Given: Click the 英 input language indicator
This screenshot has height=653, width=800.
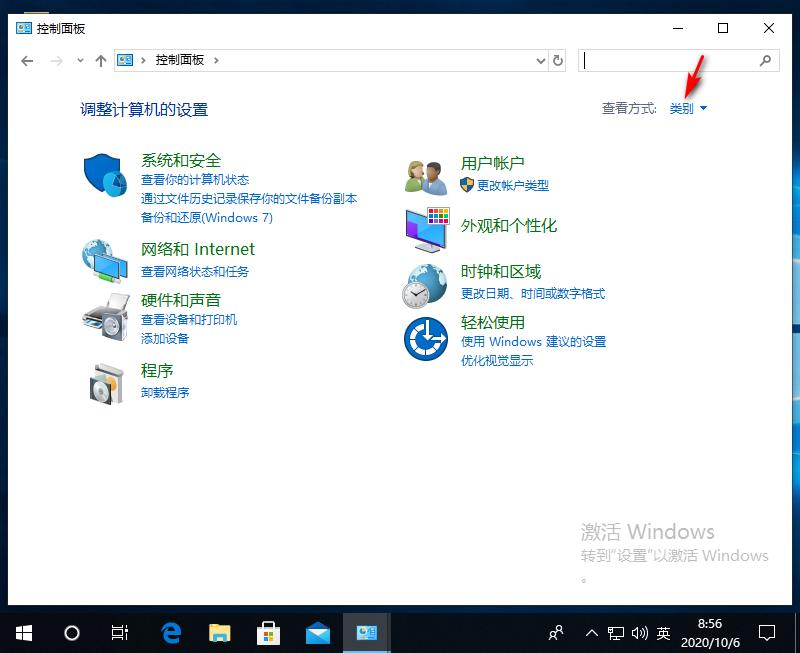Looking at the screenshot, I should pos(663,633).
